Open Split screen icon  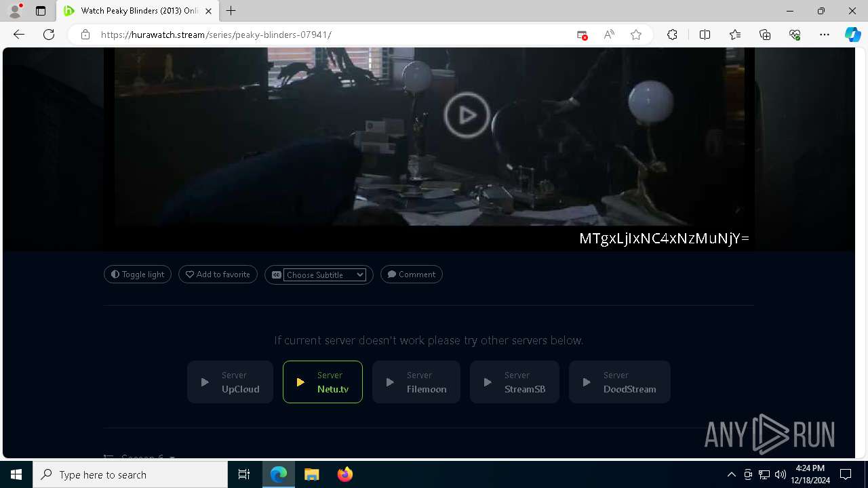click(x=705, y=35)
